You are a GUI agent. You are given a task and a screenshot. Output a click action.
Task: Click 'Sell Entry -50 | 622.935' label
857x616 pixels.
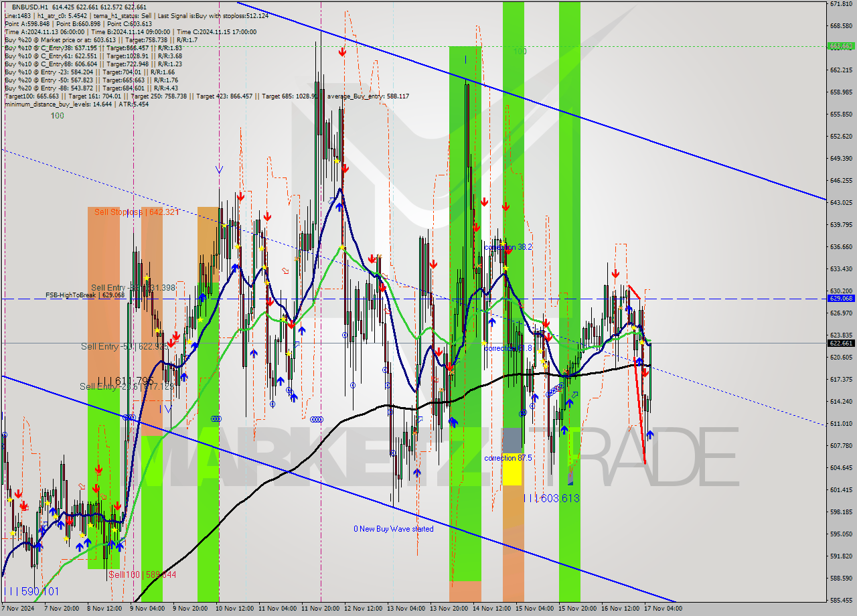coord(125,346)
